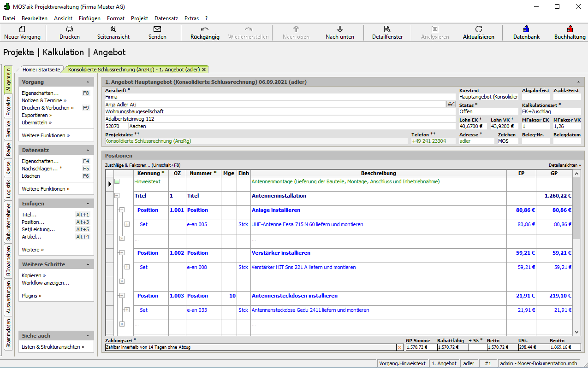Open Seitenansicht print preview
The height and width of the screenshot is (368, 588).
113,29
